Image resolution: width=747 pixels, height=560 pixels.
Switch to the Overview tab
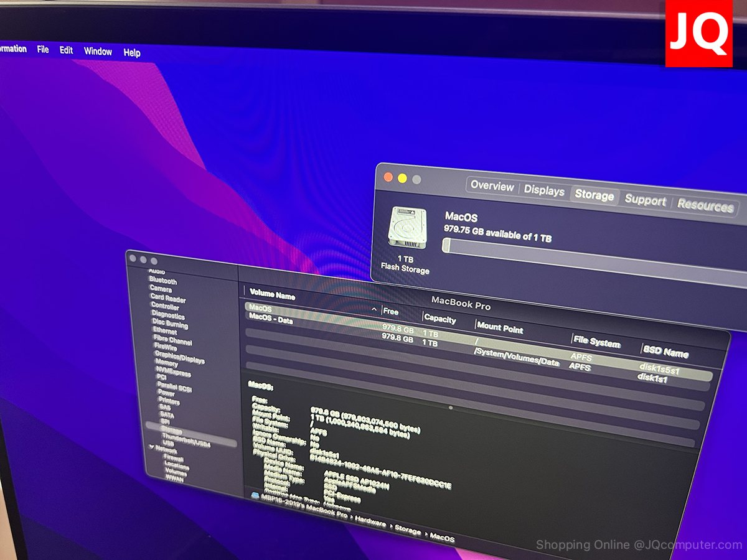pos(492,185)
